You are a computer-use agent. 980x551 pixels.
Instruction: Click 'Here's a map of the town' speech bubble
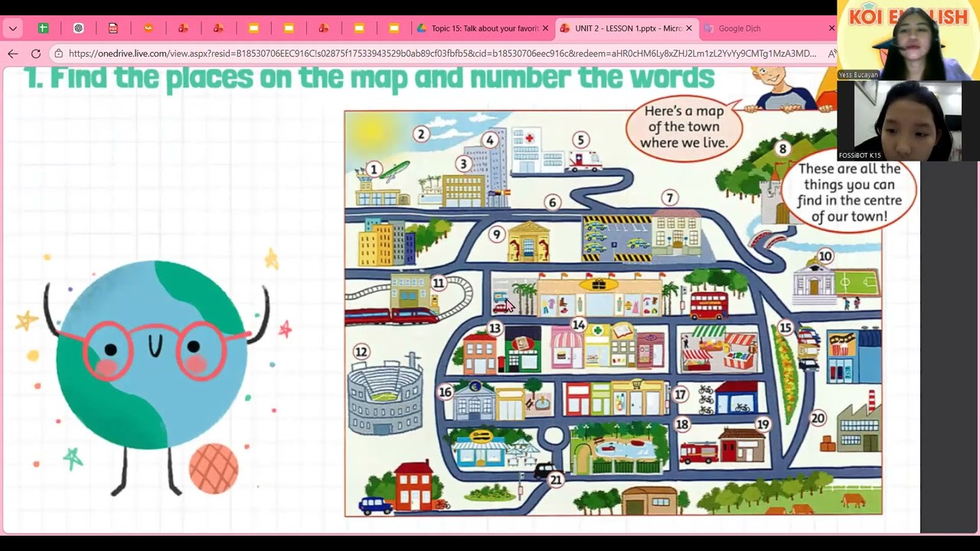coord(684,126)
